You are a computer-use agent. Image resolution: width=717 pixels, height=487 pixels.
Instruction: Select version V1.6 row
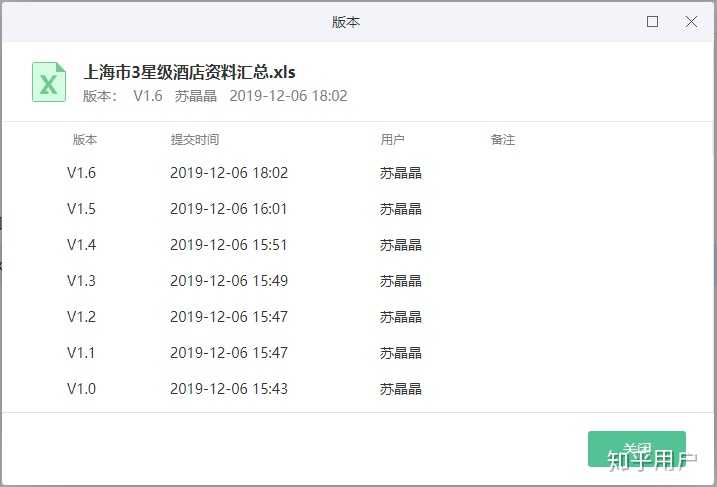358,173
